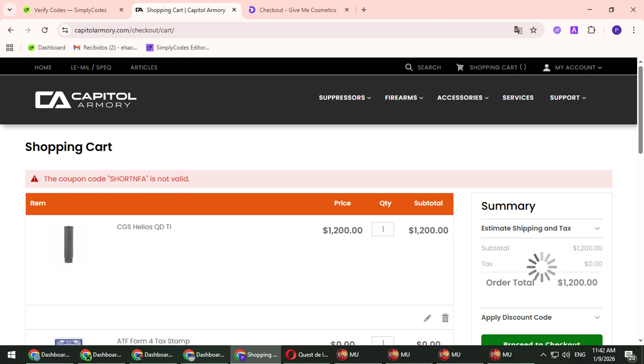
Task: Open new tab with plus button
Action: tap(364, 10)
